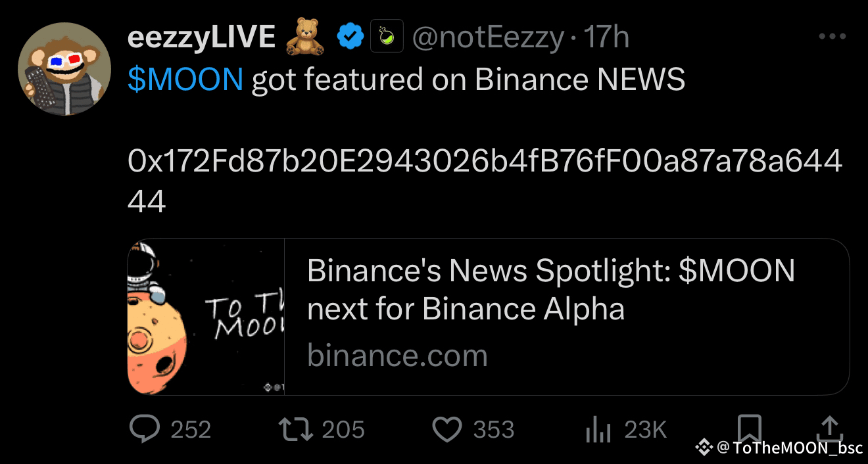Click the 17h timestamp
868x464 pixels.
click(606, 38)
